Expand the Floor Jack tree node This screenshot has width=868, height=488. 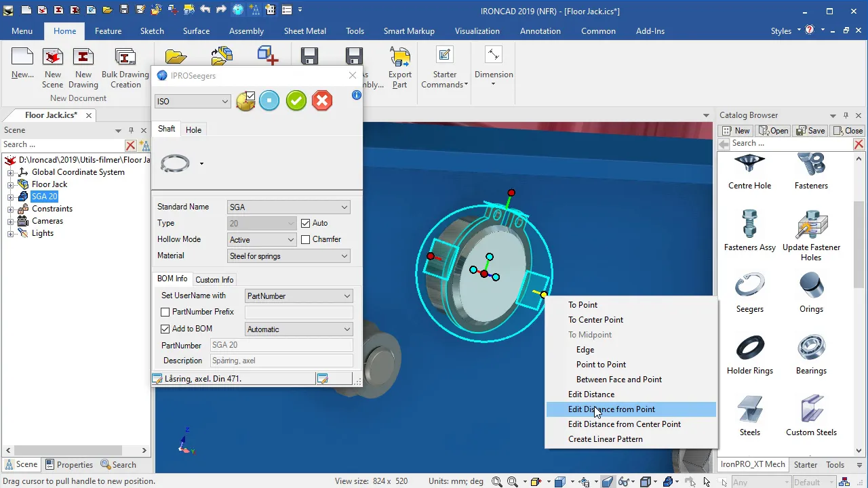[11, 184]
